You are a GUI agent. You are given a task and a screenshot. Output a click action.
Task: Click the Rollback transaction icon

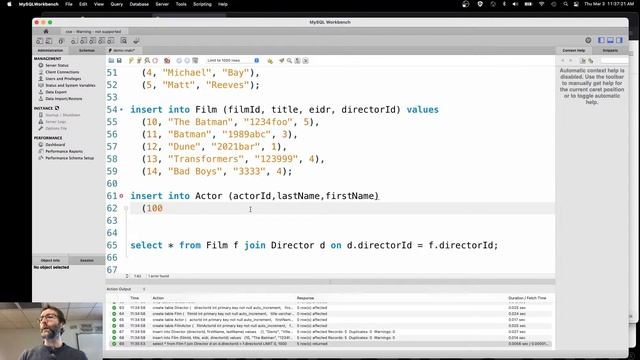(x=187, y=60)
